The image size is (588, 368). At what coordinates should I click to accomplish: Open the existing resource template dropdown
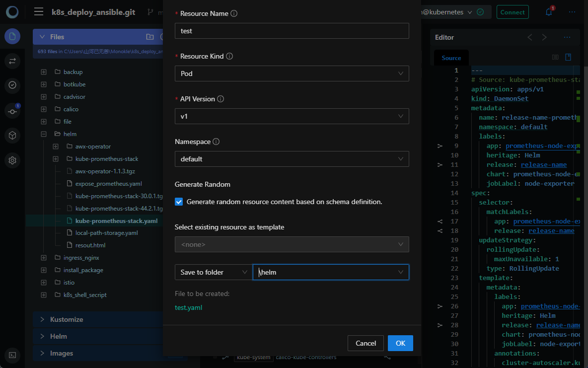pyautogui.click(x=292, y=244)
